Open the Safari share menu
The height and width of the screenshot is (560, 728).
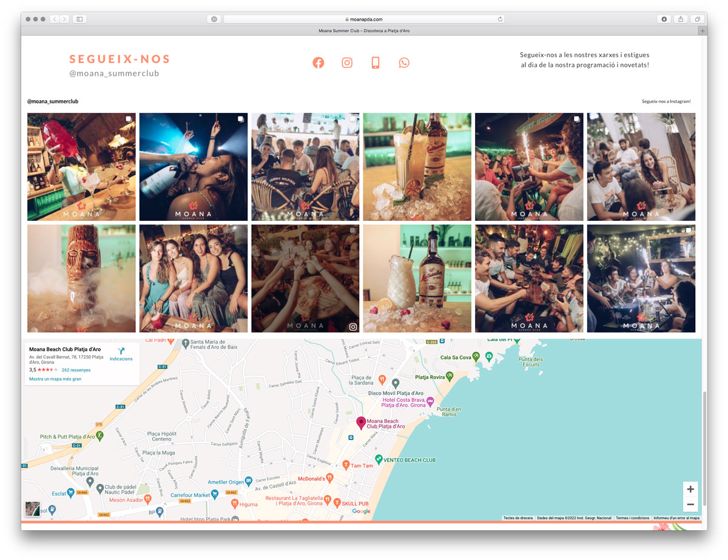click(681, 19)
